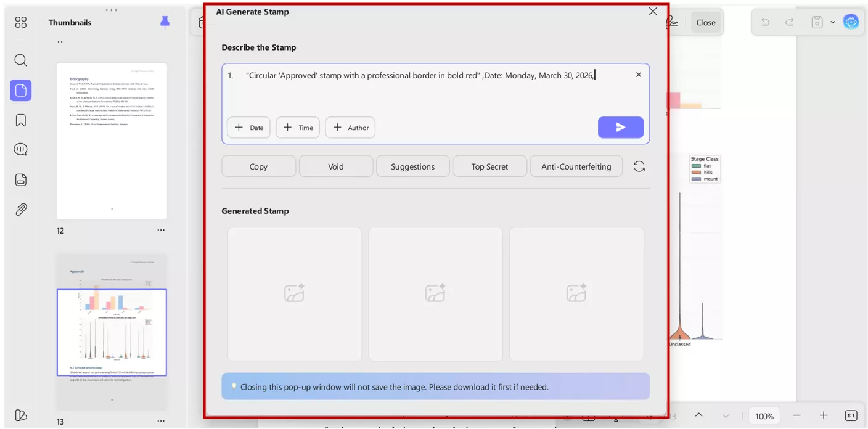The width and height of the screenshot is (868, 429).
Task: Click the 'Thumbnails' panel title
Action: pos(70,22)
